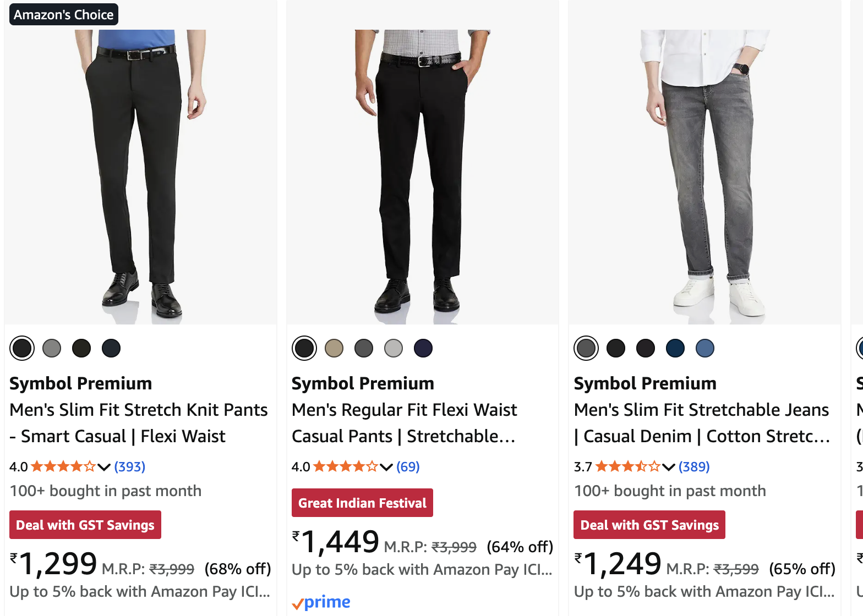The image size is (863, 616).
Task: Expand rating dropdown for Slim Fit Knit Pants
Action: (x=104, y=467)
